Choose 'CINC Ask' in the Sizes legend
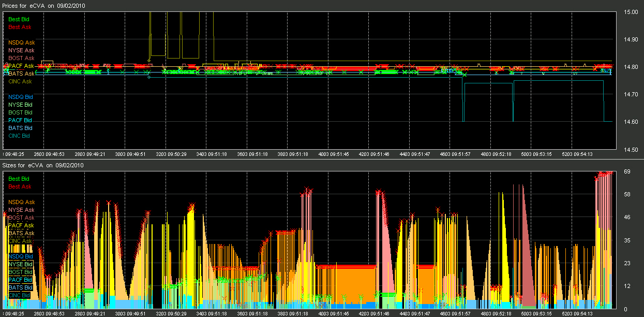Screen dimensions: 644x317 [20, 241]
